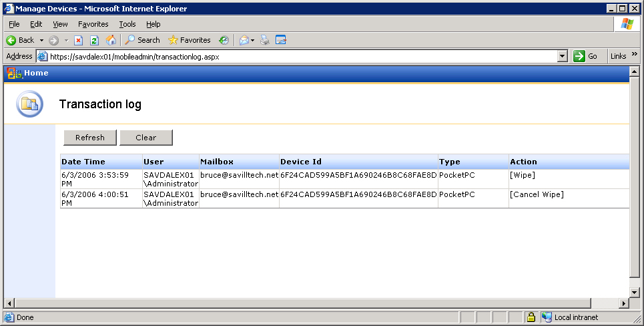Expand the Links toolbar chevron
The height and width of the screenshot is (326, 644).
pos(634,54)
